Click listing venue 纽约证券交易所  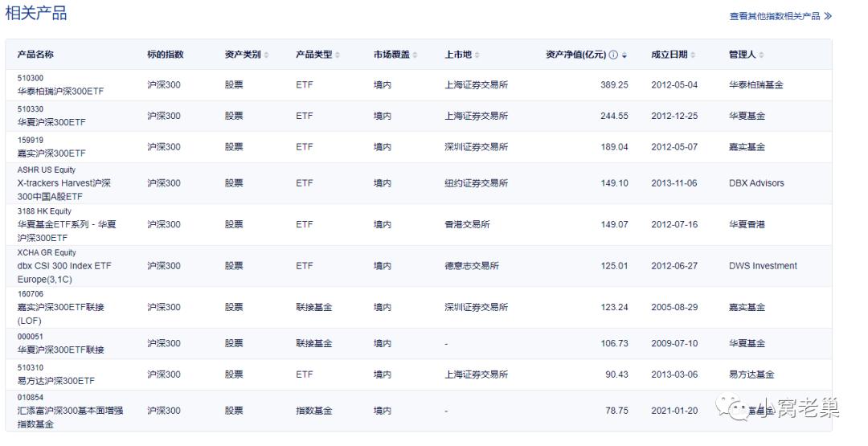pyautogui.click(x=476, y=183)
